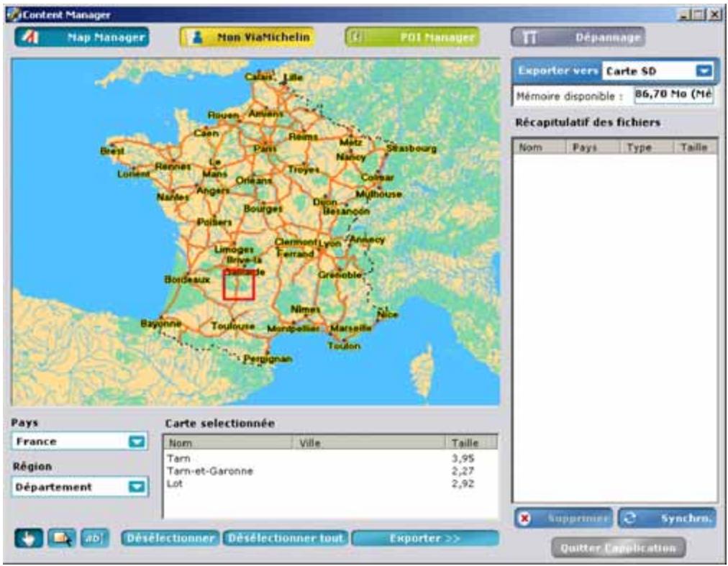Sort selected maps by Taille column
The height and width of the screenshot is (566, 728).
(471, 443)
